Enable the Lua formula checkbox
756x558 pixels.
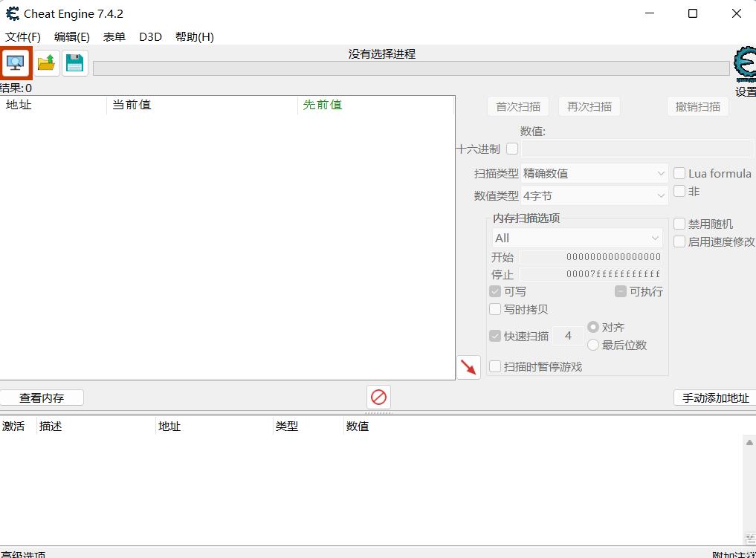679,173
